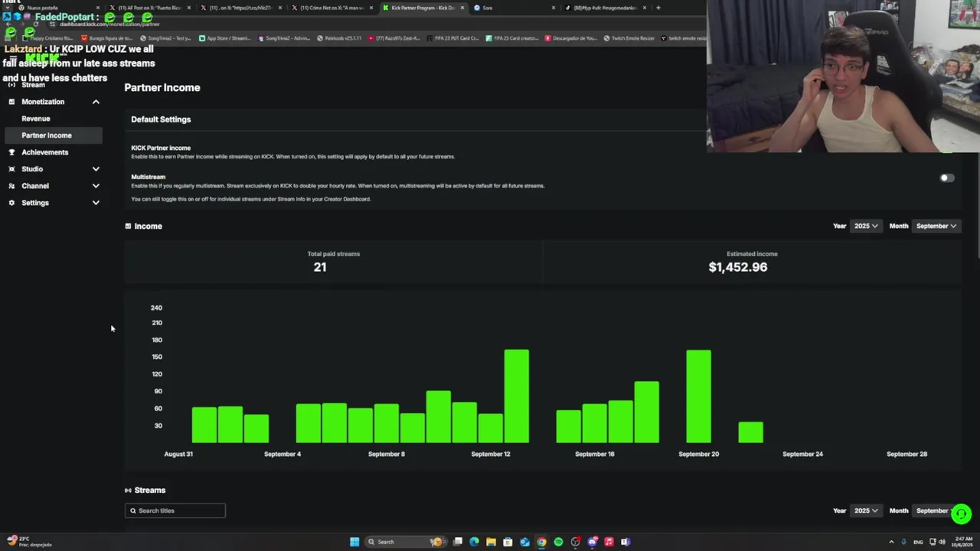Image resolution: width=980 pixels, height=551 pixels.
Task: Open Outlook from the taskbar
Action: 524,542
